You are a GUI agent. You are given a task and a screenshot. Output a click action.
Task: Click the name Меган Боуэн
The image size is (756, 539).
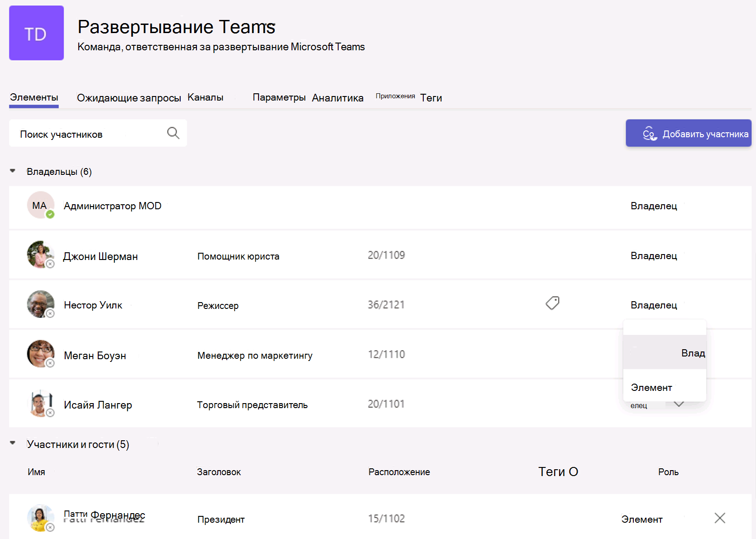[95, 356]
